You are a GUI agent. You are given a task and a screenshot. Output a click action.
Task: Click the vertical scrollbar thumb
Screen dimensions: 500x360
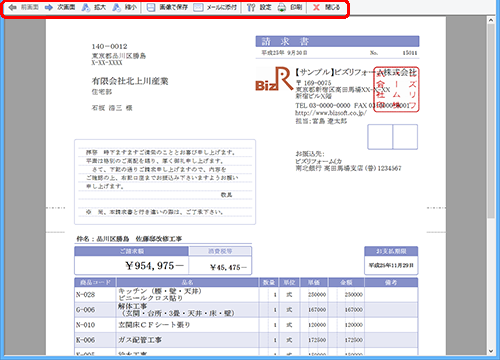[x=491, y=121]
